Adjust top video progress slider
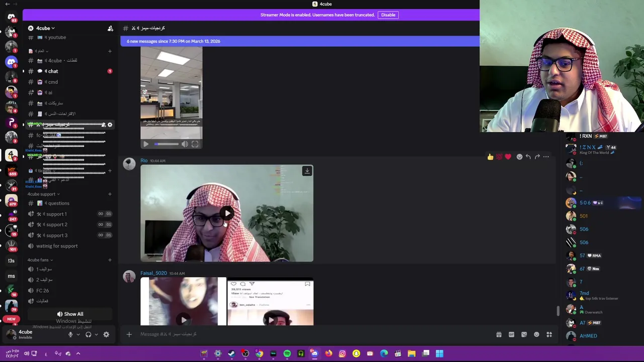644x362 pixels. (x=167, y=144)
